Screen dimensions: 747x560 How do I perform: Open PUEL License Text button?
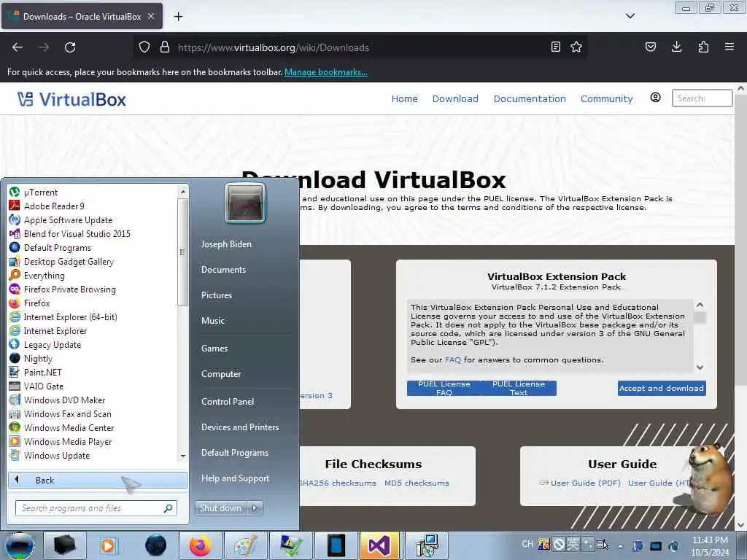pos(519,388)
